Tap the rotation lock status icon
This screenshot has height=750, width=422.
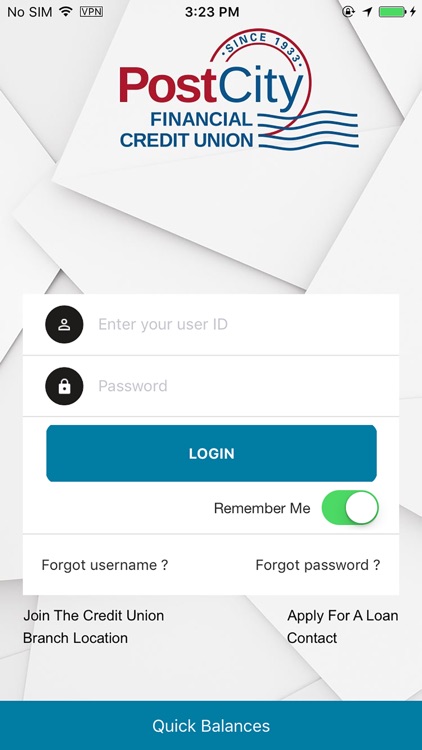tap(349, 11)
